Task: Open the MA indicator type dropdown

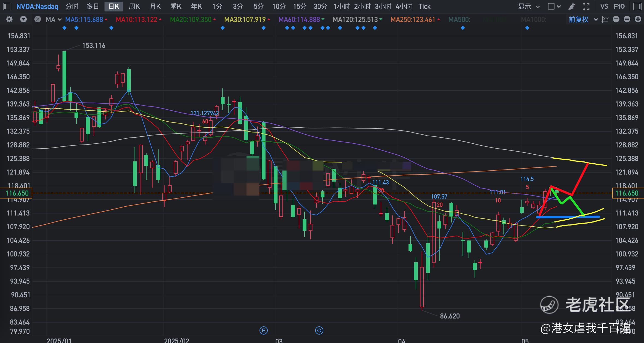Action: tap(54, 20)
